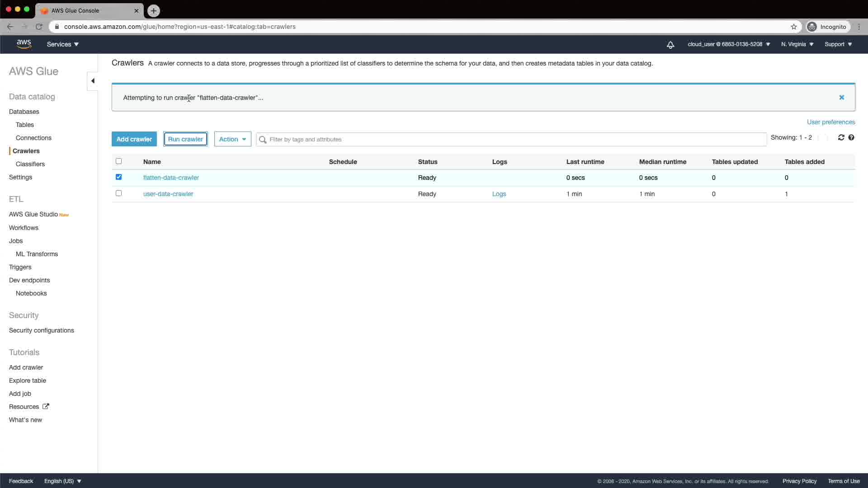Screen dimensions: 868x488
Task: Expand the Action dropdown
Action: click(x=232, y=139)
